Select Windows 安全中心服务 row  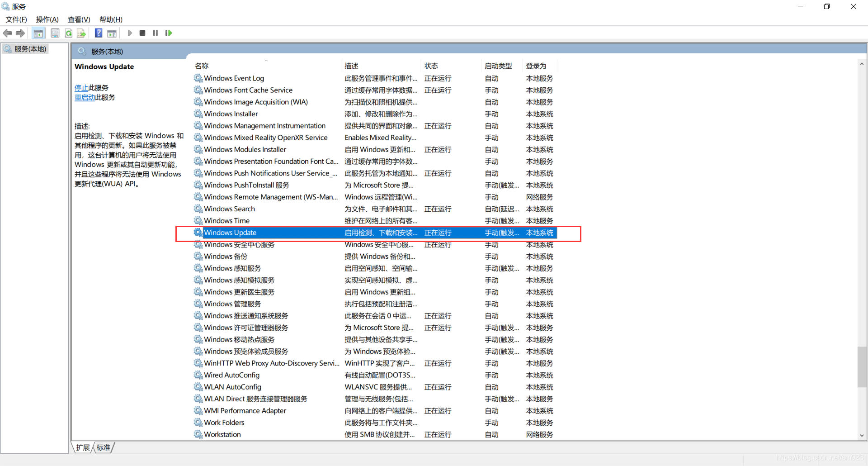point(375,245)
